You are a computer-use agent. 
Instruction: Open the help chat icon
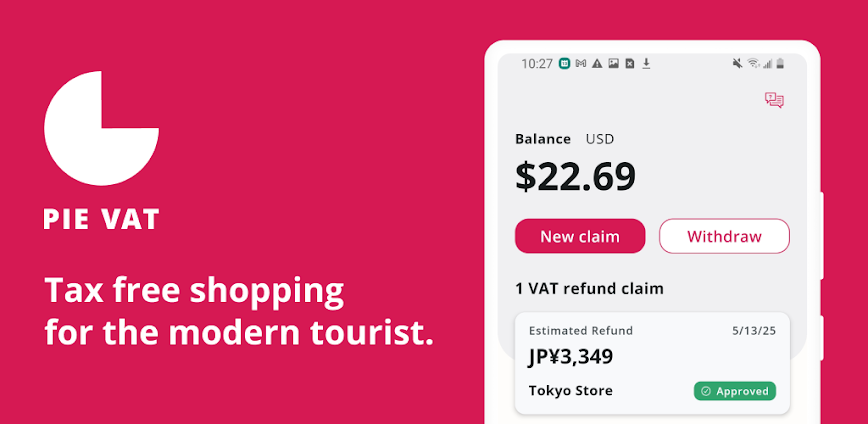tap(774, 99)
